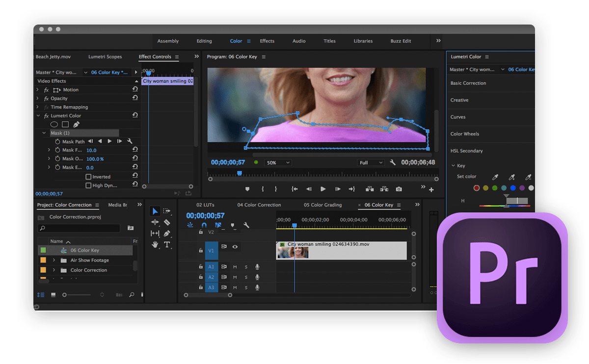Toggle lock on V1 track
The width and height of the screenshot is (589, 364).
201,250
